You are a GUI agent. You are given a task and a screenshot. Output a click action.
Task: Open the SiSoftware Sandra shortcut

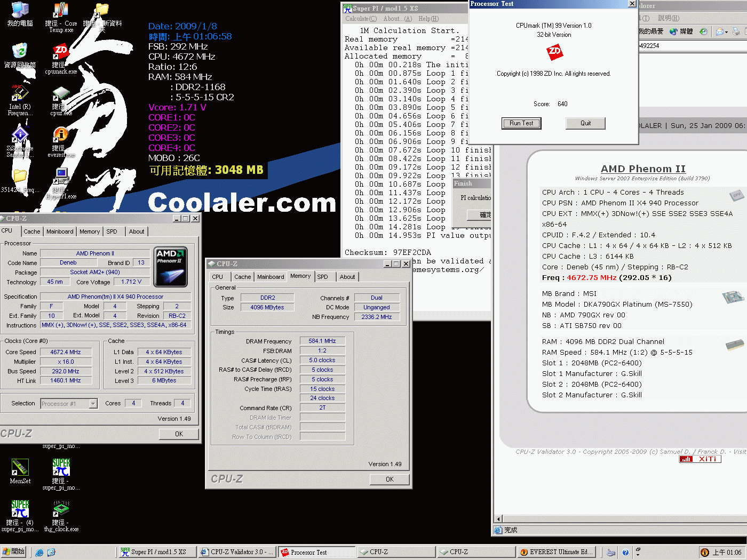pos(20,134)
